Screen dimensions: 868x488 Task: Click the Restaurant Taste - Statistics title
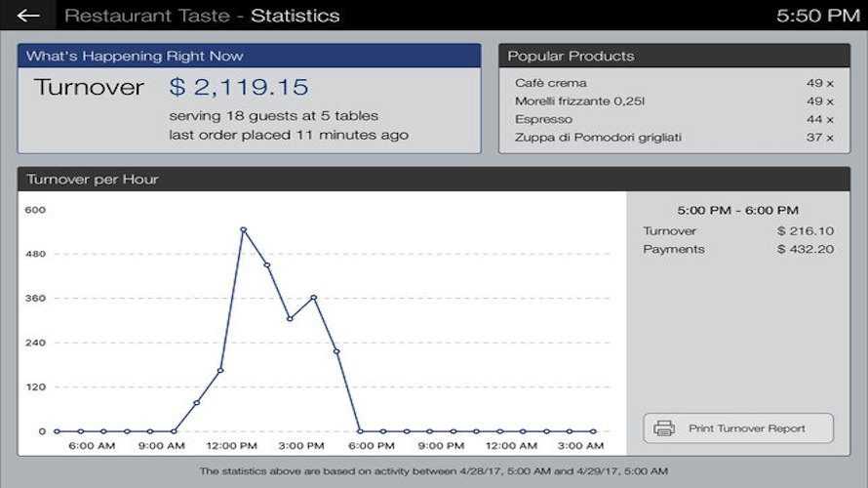click(x=202, y=16)
